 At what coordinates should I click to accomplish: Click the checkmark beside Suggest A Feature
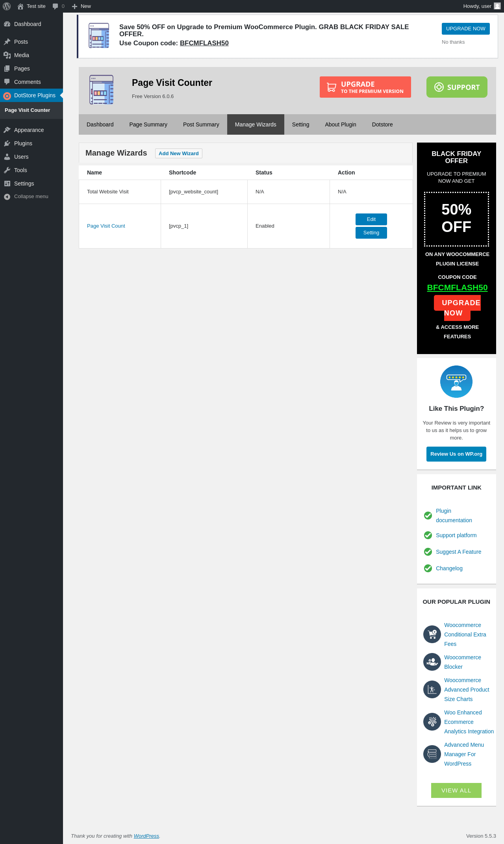428,552
